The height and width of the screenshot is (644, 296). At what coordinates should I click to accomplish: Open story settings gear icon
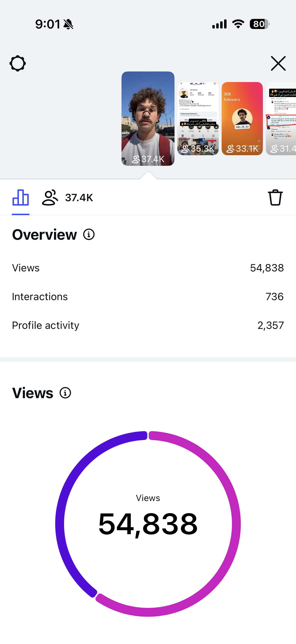point(18,63)
